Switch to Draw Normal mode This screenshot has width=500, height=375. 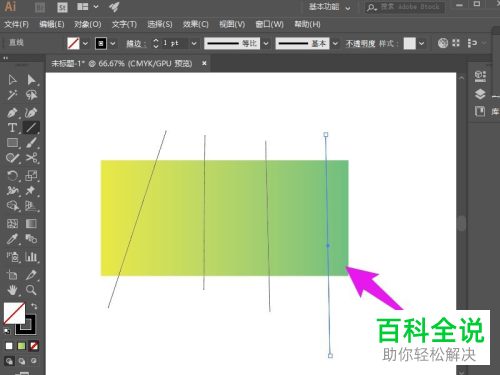(9, 361)
